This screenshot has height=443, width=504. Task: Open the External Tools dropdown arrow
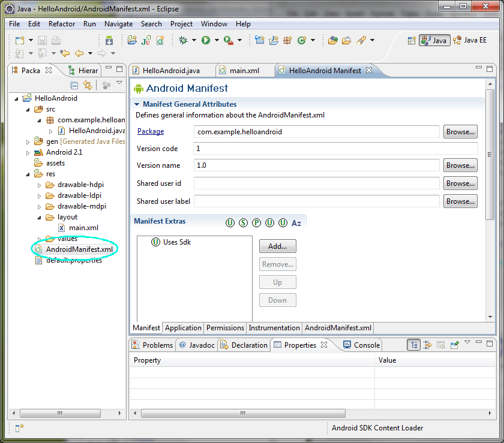(x=240, y=40)
